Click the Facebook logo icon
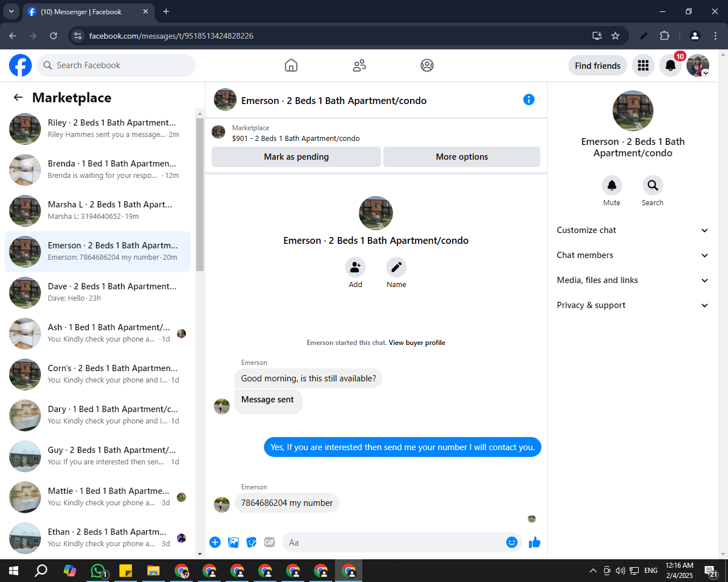Viewport: 728px width, 582px height. click(20, 65)
